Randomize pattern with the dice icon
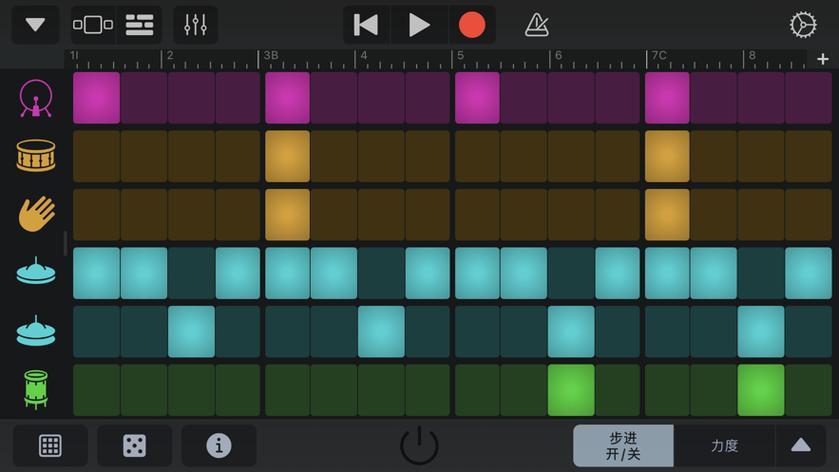 click(134, 446)
